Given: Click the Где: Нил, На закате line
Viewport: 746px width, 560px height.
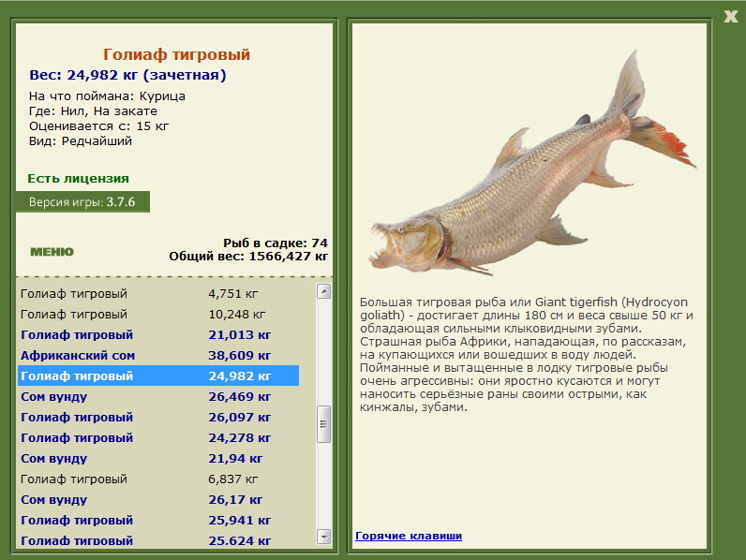Looking at the screenshot, I should (x=93, y=111).
